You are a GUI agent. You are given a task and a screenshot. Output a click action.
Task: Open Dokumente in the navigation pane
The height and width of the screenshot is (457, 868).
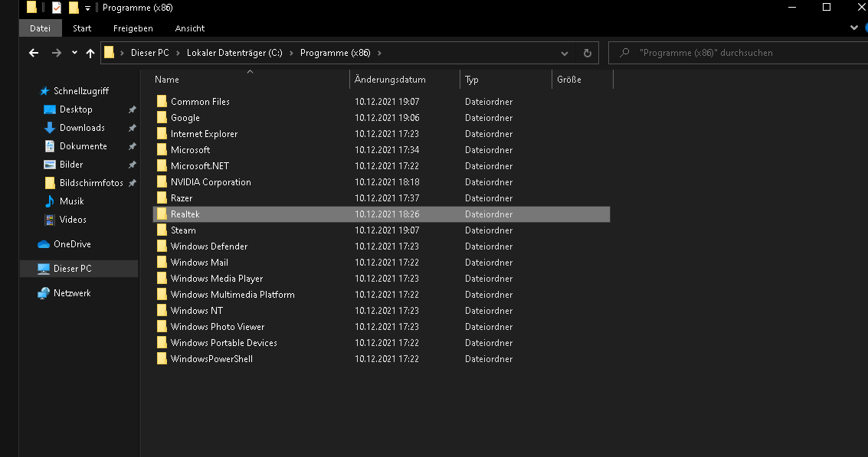[x=83, y=146]
